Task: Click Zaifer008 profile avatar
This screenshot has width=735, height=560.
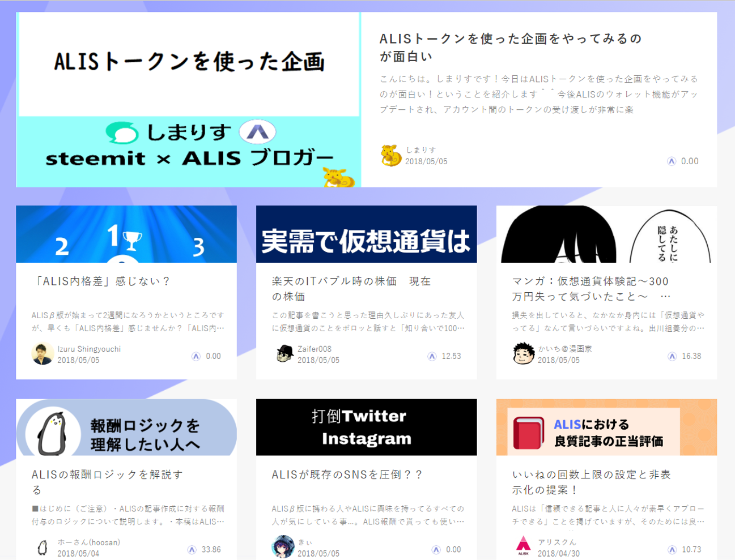Action: pyautogui.click(x=283, y=354)
